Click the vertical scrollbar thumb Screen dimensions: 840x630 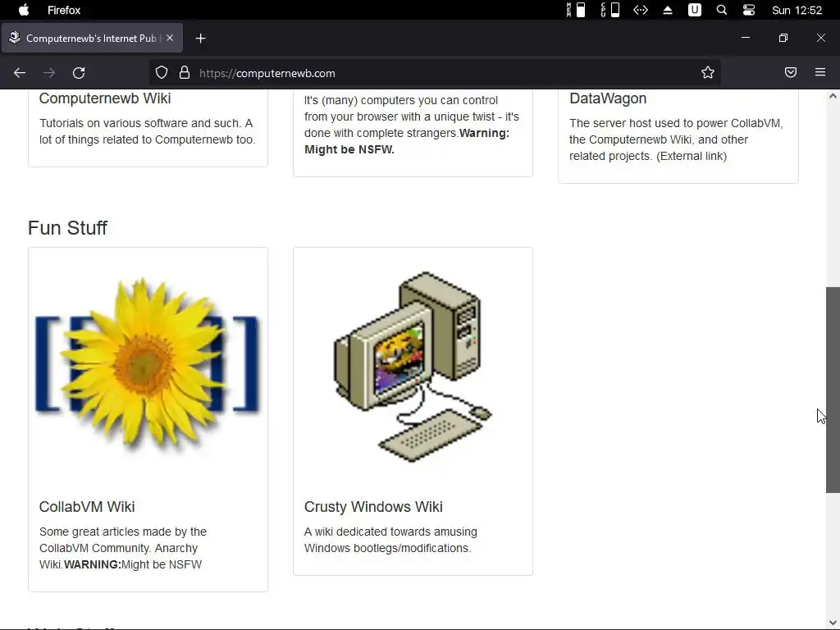[833, 390]
